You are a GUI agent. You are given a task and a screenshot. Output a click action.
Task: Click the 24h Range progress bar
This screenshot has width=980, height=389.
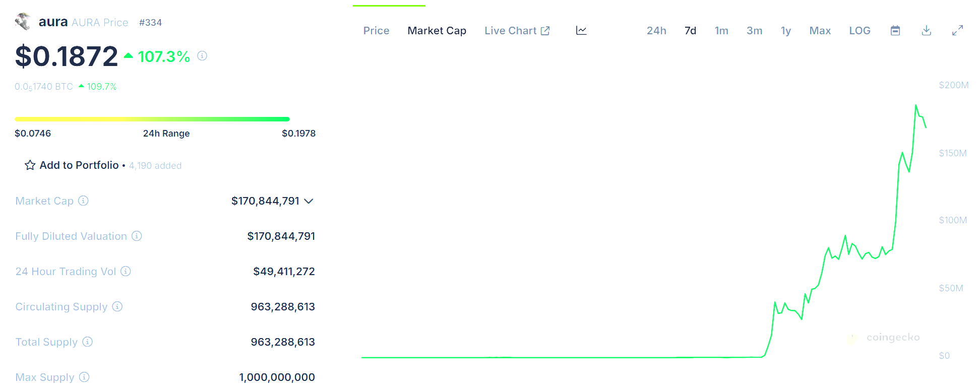(x=152, y=119)
